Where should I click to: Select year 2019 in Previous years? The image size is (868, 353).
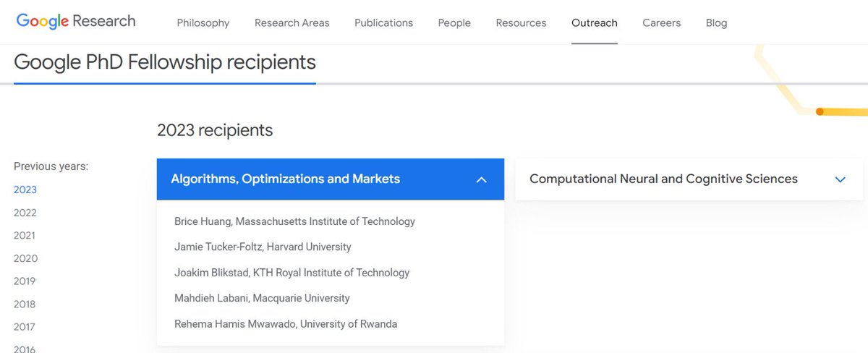click(x=25, y=281)
